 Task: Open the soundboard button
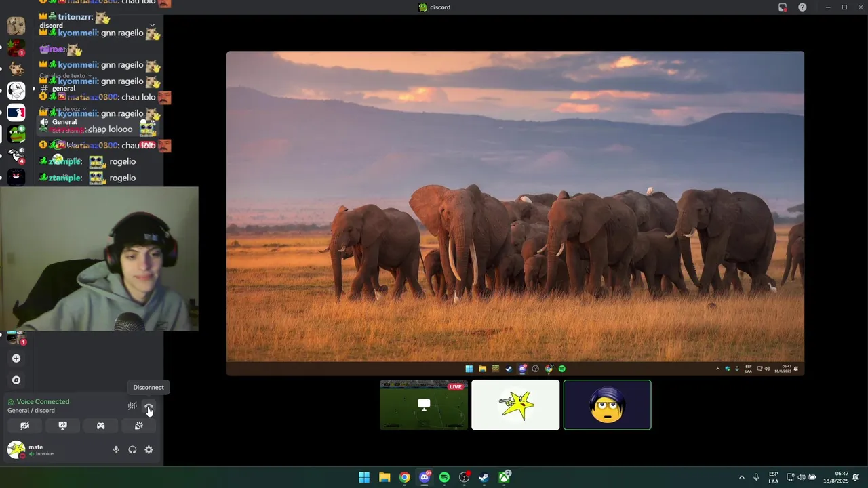[x=138, y=426]
